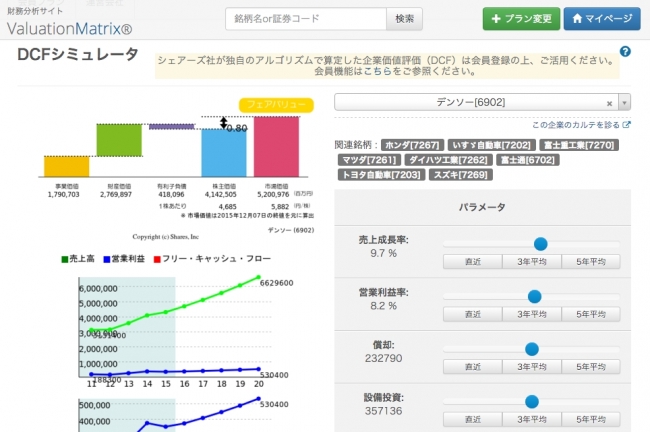Set 償却 to 3年平均
Image resolution: width=650 pixels, height=432 pixels.
pos(532,367)
